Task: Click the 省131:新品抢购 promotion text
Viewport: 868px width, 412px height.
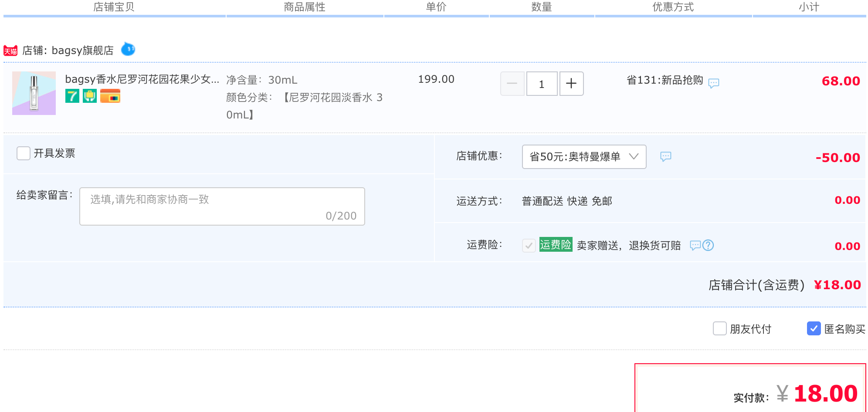Action: [665, 80]
